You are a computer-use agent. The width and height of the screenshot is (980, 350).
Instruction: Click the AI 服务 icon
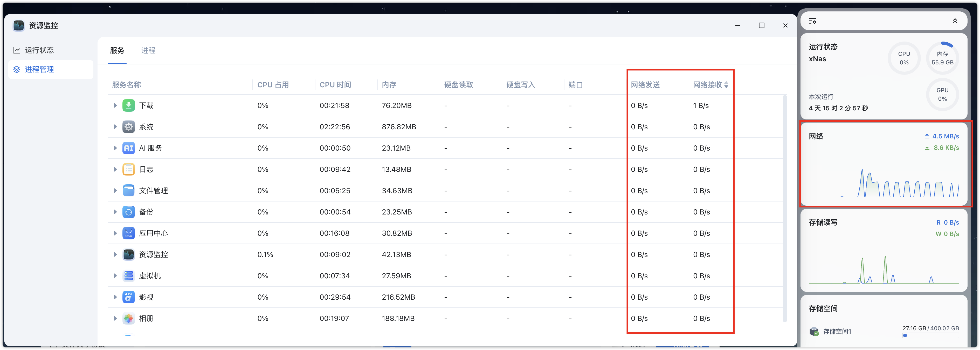click(x=129, y=148)
